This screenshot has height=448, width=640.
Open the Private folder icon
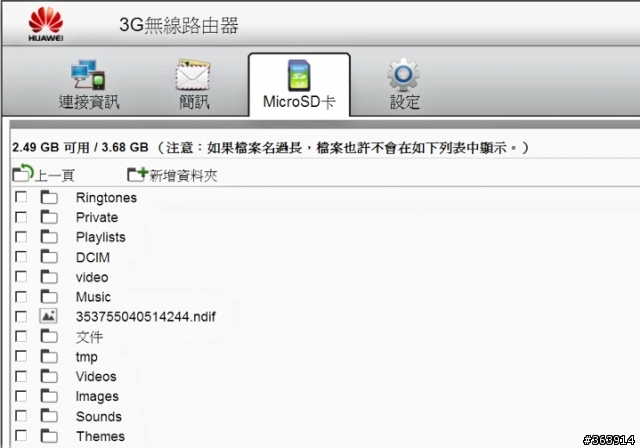coord(49,217)
